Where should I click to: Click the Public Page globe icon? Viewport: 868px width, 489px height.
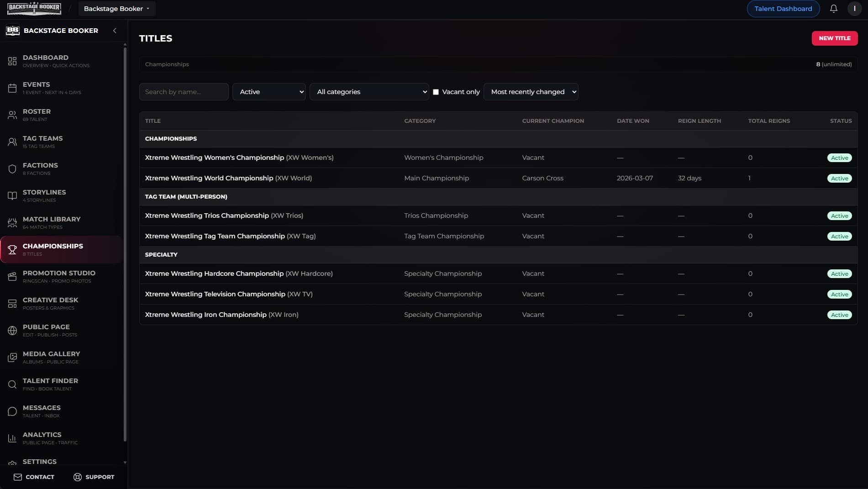pos(12,331)
